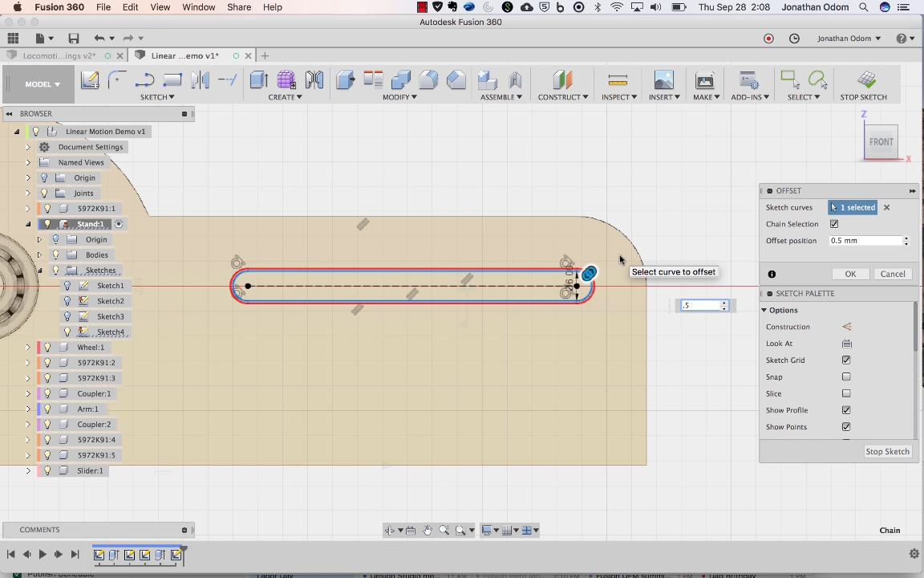Select the Rectangle sketch tool

[172, 80]
